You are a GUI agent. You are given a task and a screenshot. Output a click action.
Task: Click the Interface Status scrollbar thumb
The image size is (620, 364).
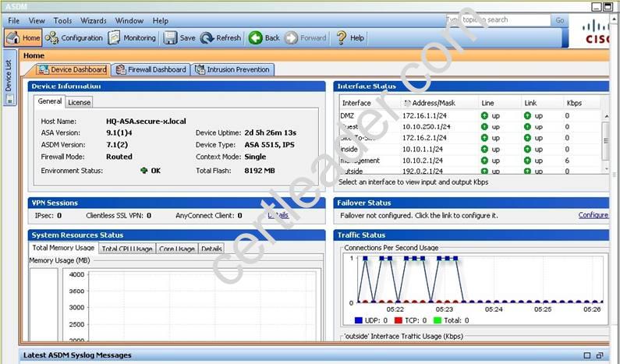coord(606,141)
